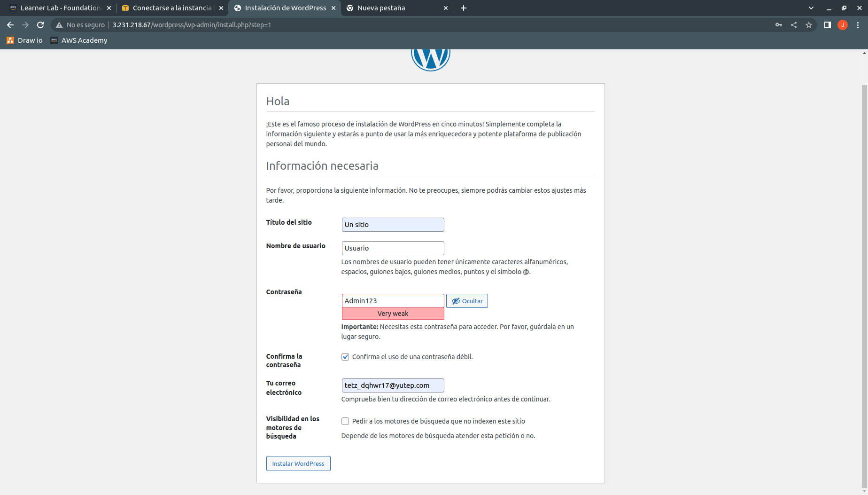Enable discourage search engines checkbox
The image size is (868, 495).
[x=345, y=421]
